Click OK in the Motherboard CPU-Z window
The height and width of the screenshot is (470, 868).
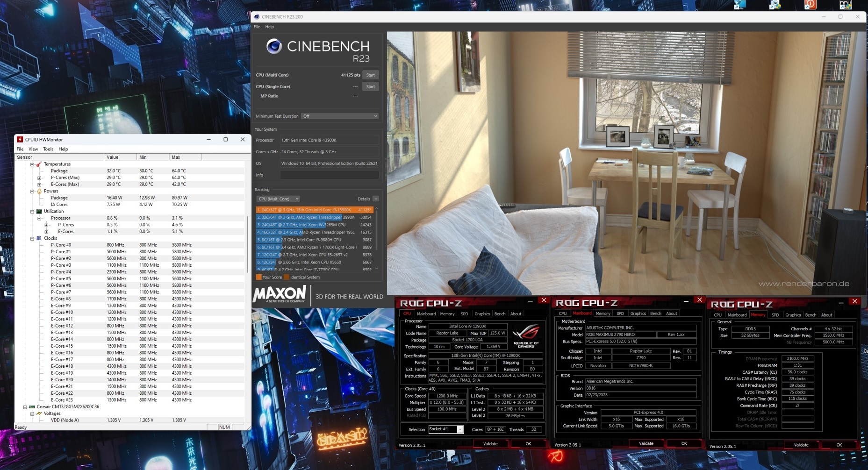684,443
